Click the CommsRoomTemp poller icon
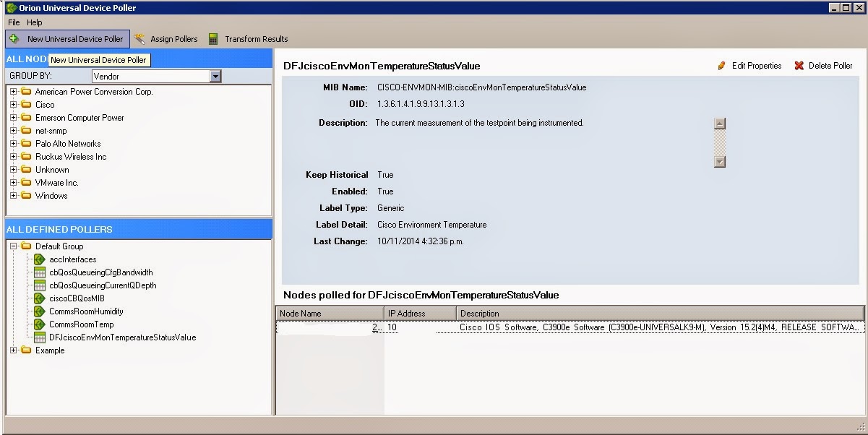Viewport: 868px width, 435px height. (x=40, y=324)
